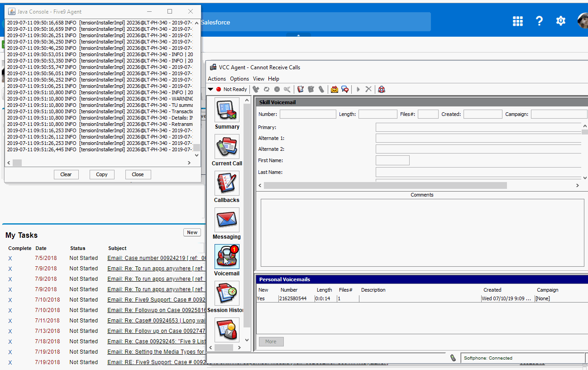Open the email send icon in toolbar

pyautogui.click(x=334, y=89)
